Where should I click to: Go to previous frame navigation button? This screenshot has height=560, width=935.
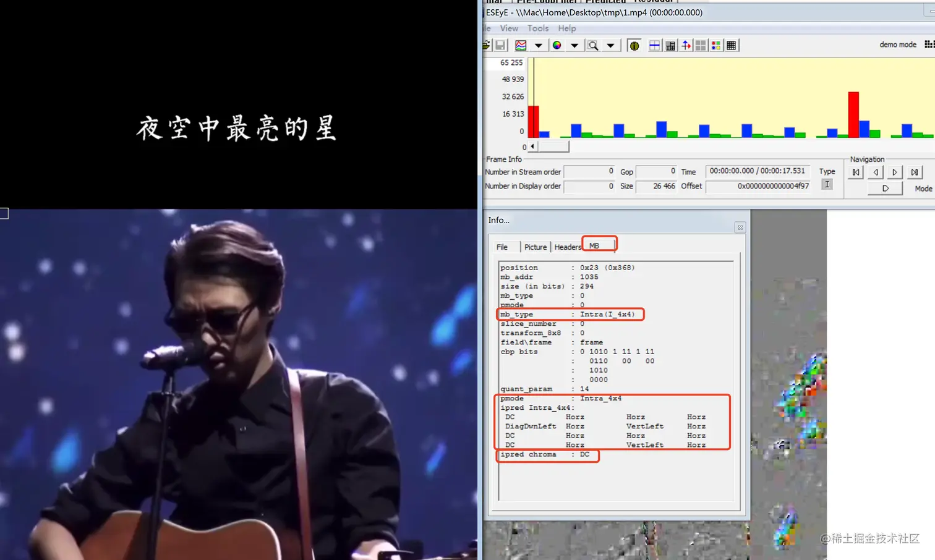tap(876, 172)
